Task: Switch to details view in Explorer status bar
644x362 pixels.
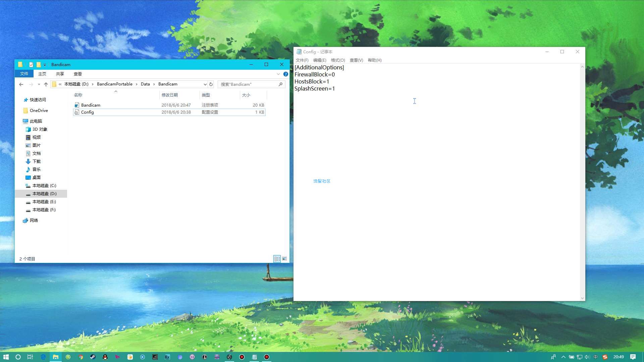Action: tap(277, 259)
